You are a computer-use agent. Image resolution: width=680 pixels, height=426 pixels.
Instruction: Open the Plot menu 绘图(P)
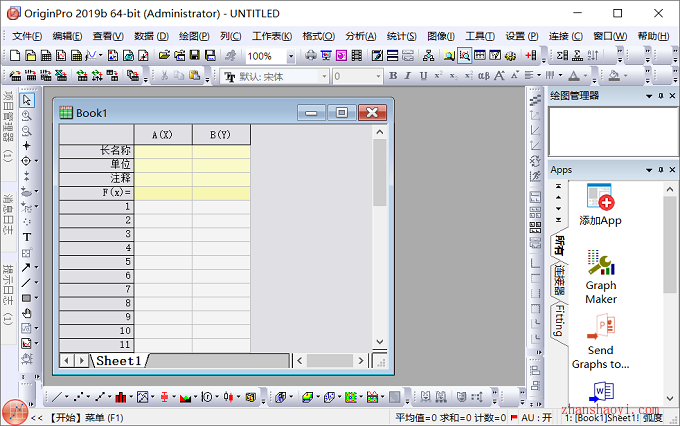194,36
